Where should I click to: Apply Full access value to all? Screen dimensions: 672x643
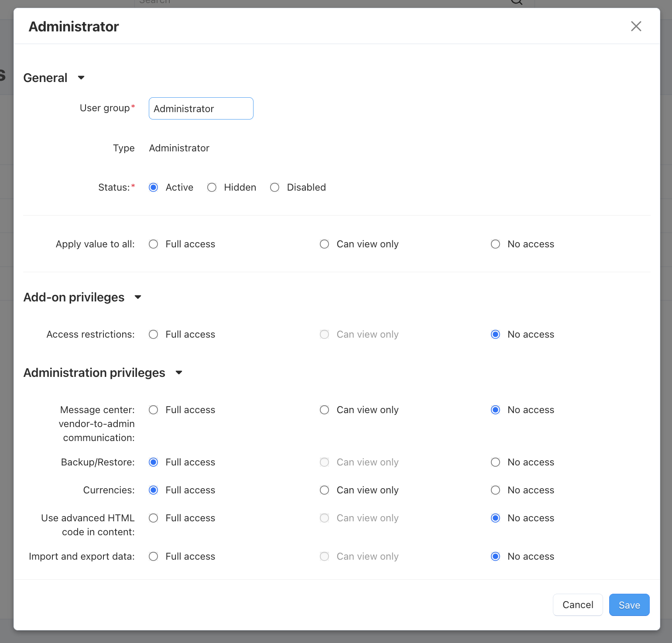153,244
